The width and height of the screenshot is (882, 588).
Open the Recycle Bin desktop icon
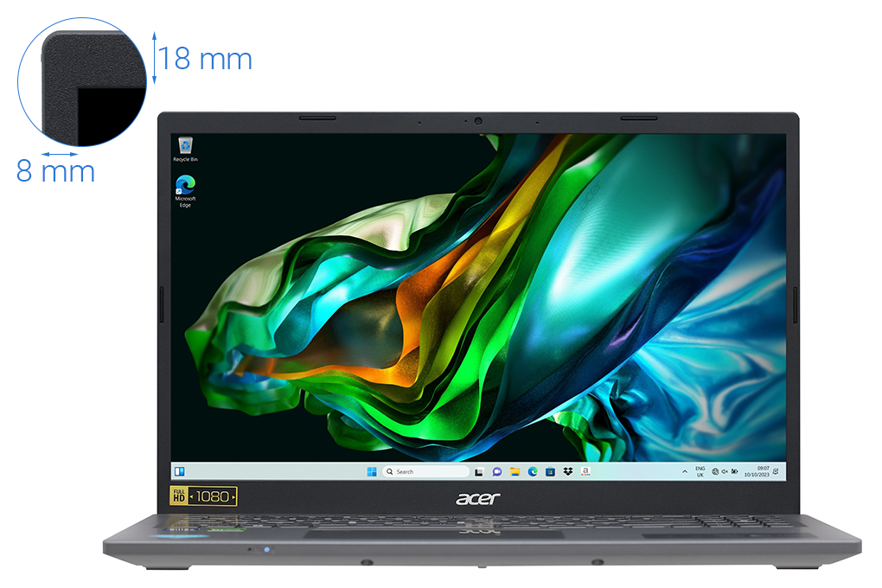(x=185, y=150)
